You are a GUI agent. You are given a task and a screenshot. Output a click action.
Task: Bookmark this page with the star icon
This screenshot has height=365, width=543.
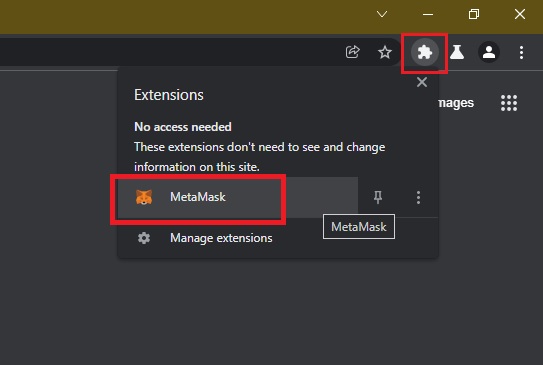[x=384, y=52]
